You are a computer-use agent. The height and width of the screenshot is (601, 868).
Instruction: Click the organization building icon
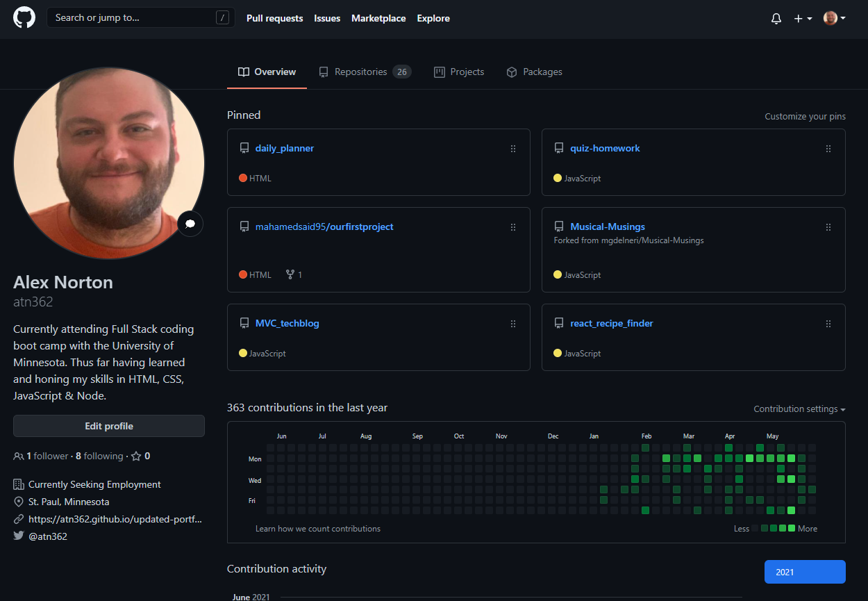click(19, 484)
